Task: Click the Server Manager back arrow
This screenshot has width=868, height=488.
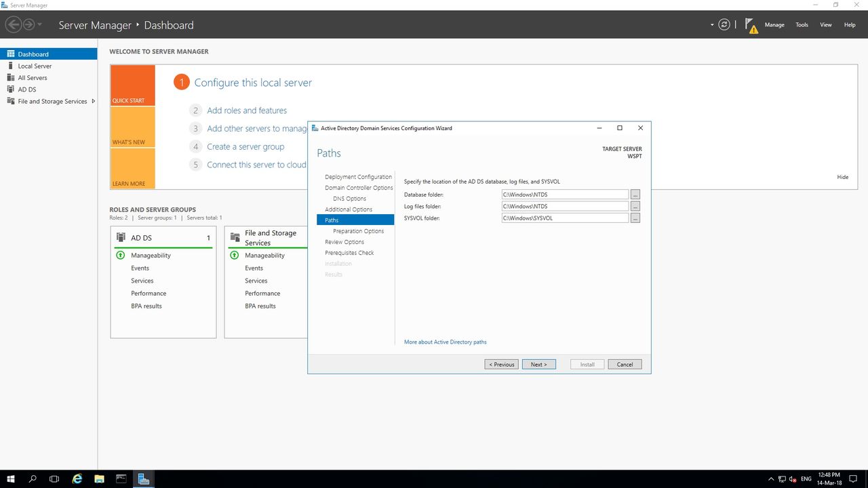Action: point(13,25)
